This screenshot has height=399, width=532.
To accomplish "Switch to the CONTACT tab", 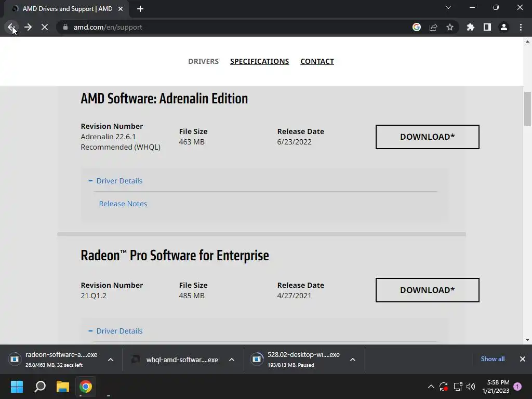I will click(x=317, y=61).
